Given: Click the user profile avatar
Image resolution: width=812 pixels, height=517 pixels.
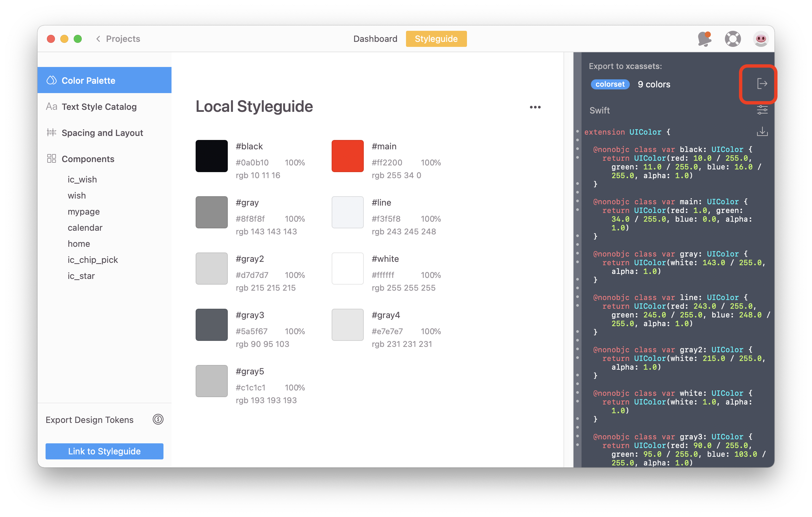Looking at the screenshot, I should [x=760, y=39].
